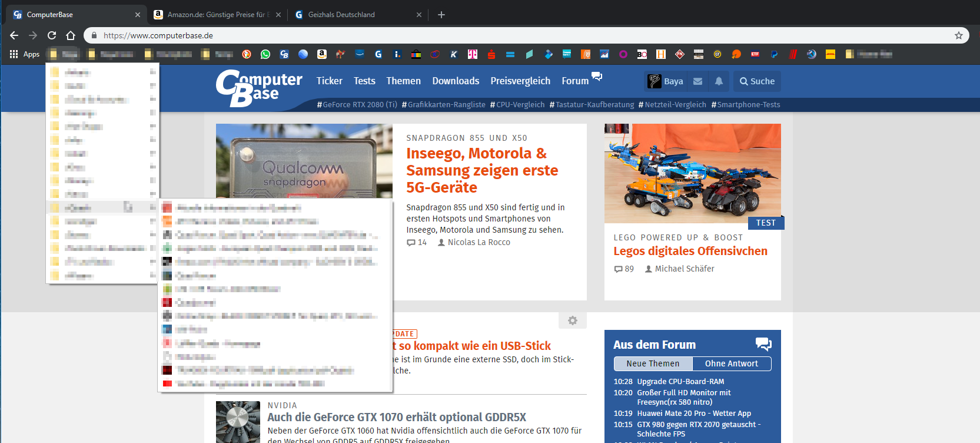Screen dimensions: 980x443
Task: Open the DuckDuckGo bookmark icon
Action: coord(247,54)
